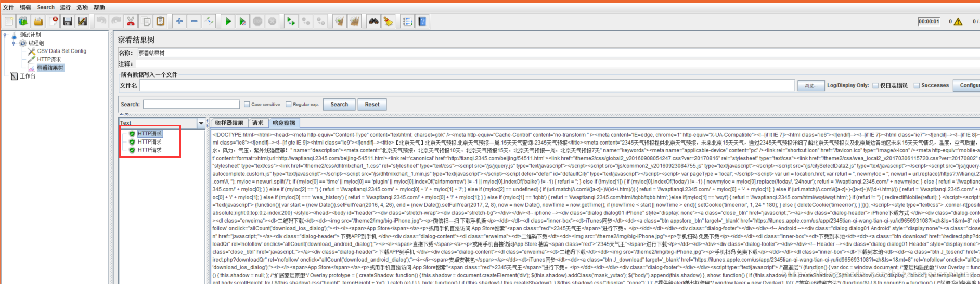
Task: Focus the 文件名 filename input field
Action: (467, 85)
